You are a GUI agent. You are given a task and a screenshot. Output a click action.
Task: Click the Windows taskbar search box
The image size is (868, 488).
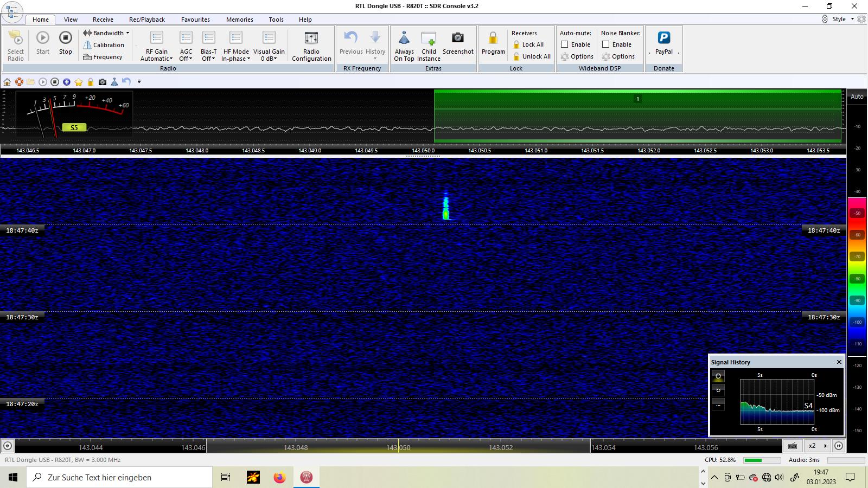119,477
